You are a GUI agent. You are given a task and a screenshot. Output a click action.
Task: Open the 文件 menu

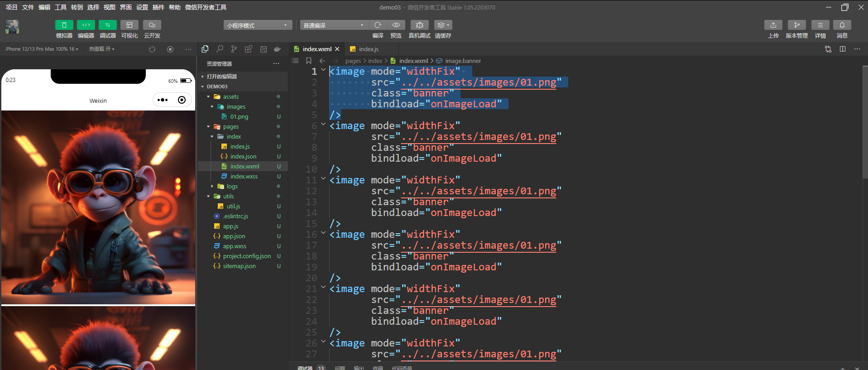coord(28,7)
